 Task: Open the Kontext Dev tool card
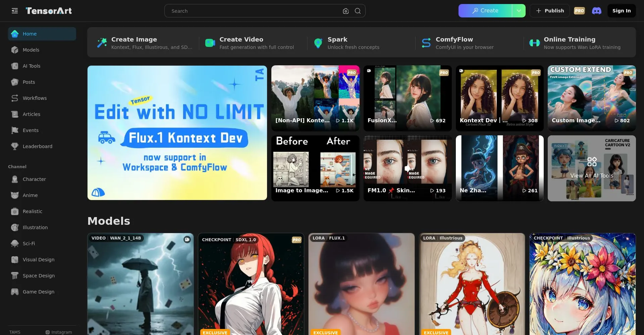[x=500, y=98]
